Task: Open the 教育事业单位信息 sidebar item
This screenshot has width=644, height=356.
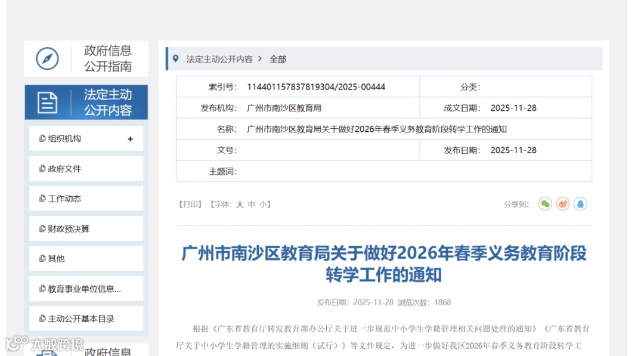Action: 86,289
